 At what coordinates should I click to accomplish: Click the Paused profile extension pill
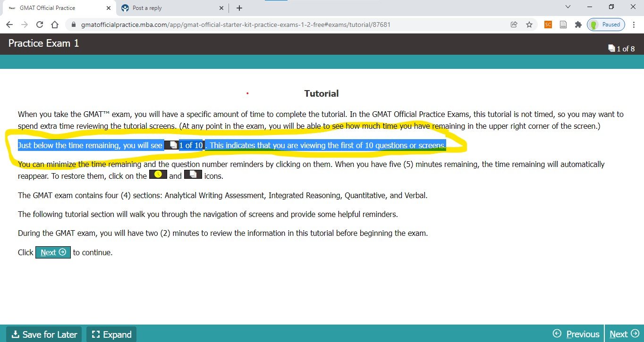point(605,24)
